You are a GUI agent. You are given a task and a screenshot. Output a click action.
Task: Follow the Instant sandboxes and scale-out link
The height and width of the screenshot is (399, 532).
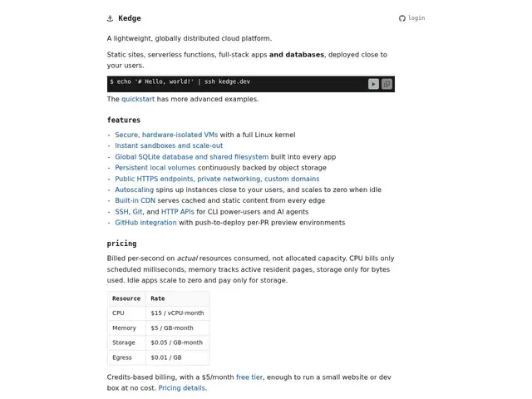(x=169, y=145)
